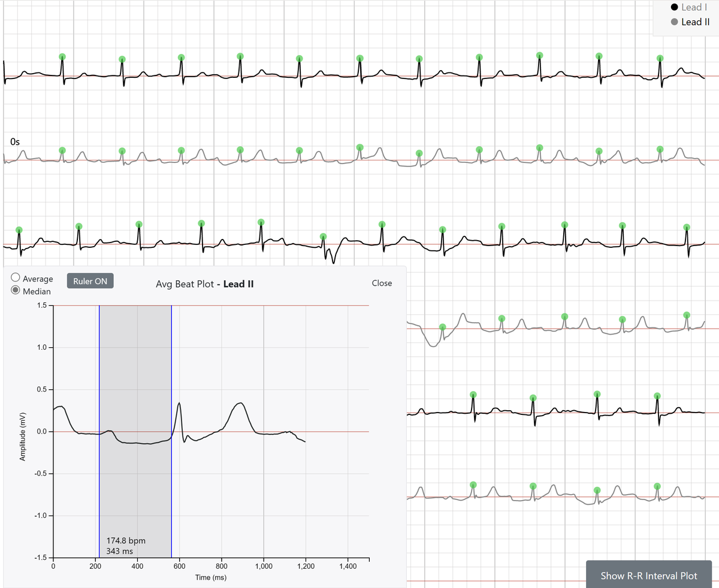Click the left blue ruler line near 200 ms
The height and width of the screenshot is (588, 719).
pos(99,431)
